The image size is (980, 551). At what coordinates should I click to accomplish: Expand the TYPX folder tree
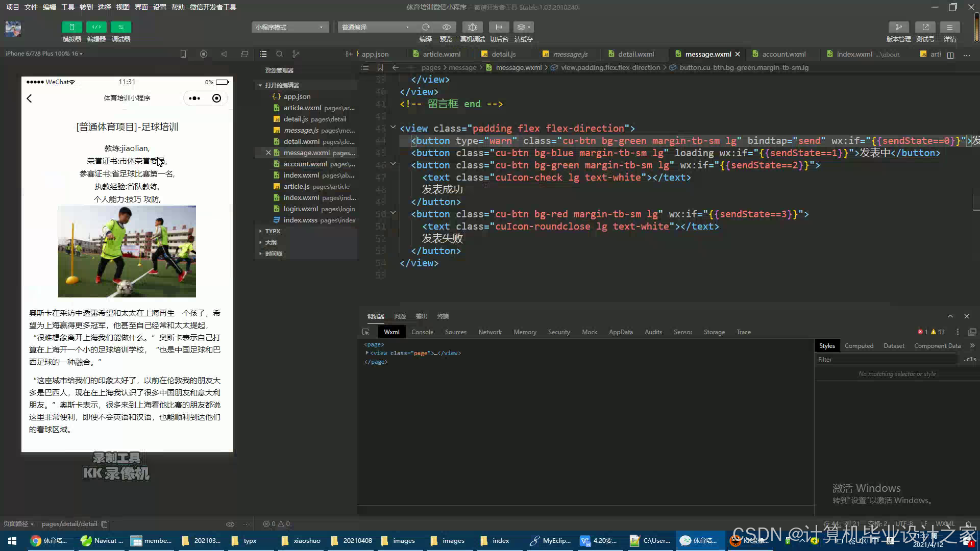[x=273, y=231]
